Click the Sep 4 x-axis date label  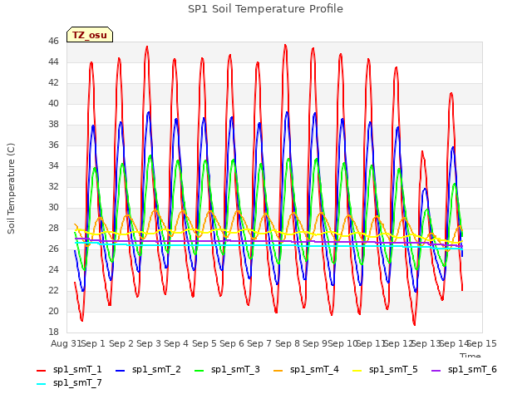176,343
